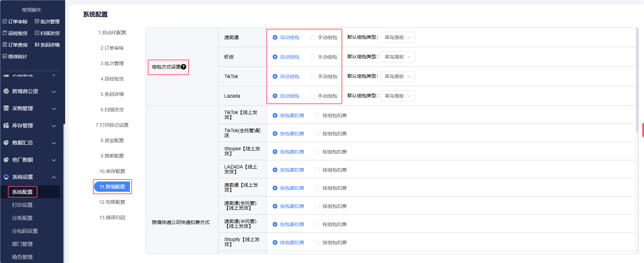Image resolution: width=644 pixels, height=263 pixels.
Task: Open 默认组包类型 dropdown for Lazada
Action: coord(398,96)
